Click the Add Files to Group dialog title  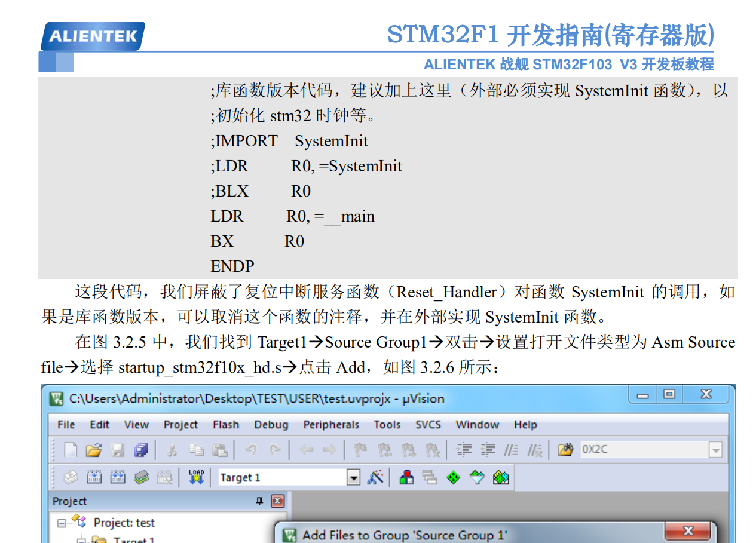[405, 535]
